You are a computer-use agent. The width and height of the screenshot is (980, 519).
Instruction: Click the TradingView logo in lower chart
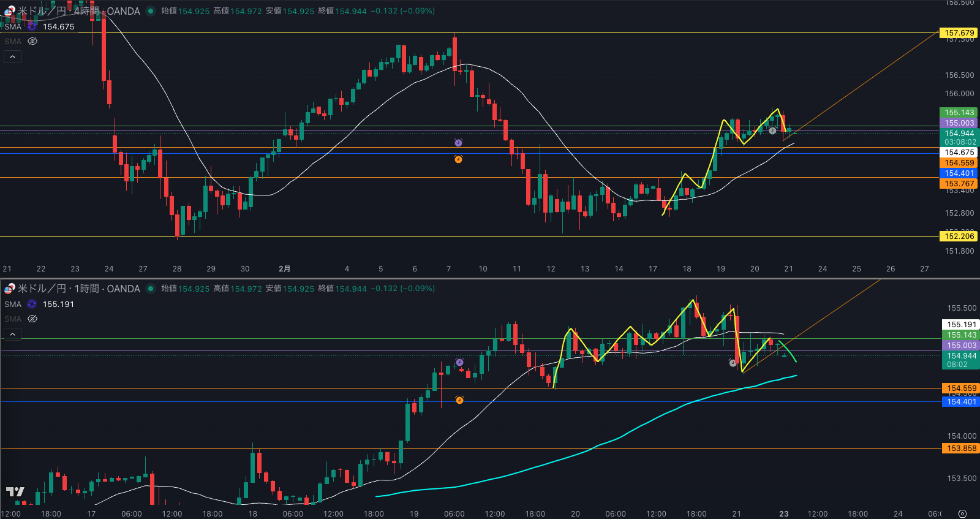[x=15, y=491]
